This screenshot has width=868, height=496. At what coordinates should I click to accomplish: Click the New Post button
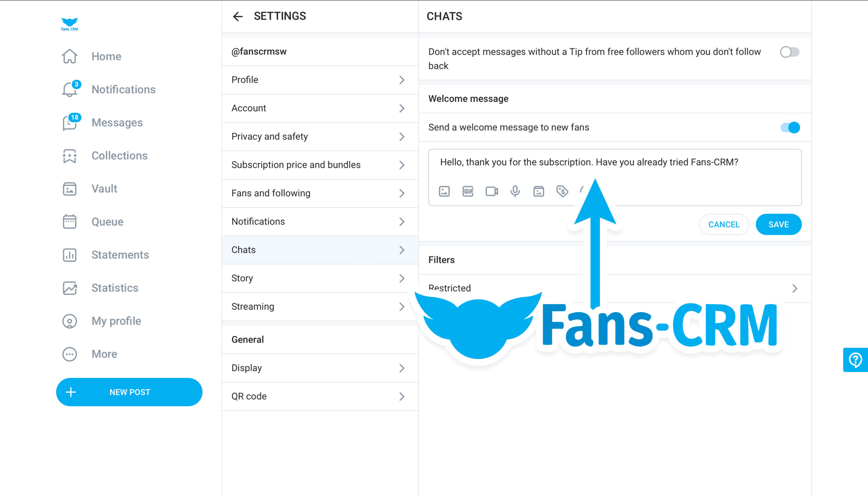(x=129, y=392)
